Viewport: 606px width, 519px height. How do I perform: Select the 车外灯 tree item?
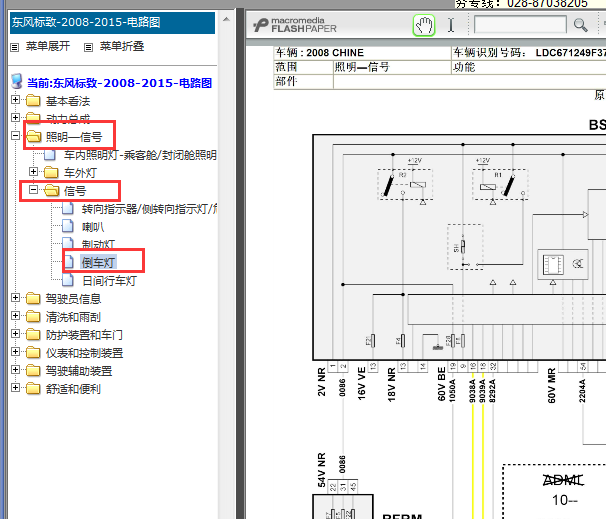80,173
